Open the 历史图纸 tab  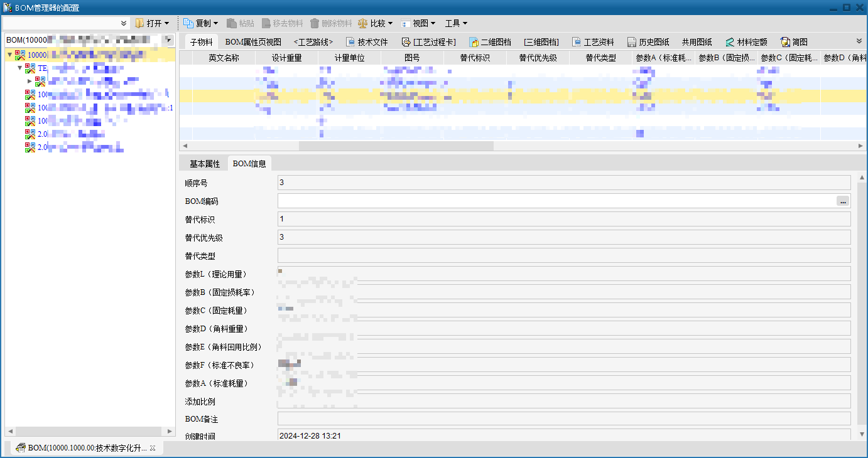[649, 42]
